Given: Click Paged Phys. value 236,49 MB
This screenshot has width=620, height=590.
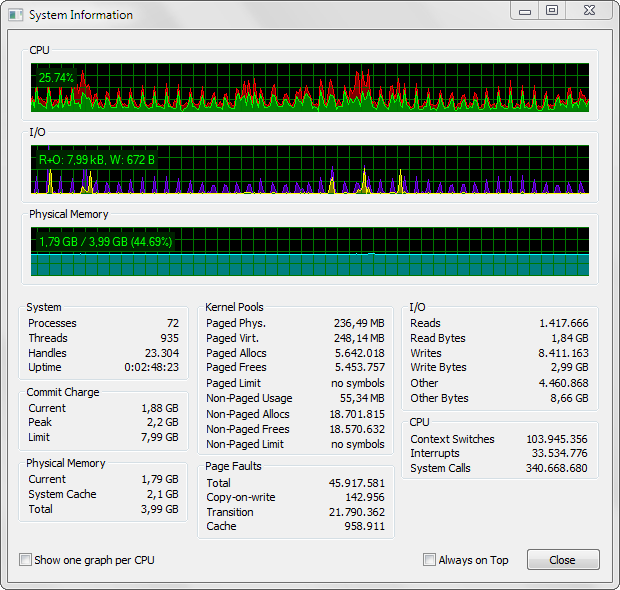Looking at the screenshot, I should click(359, 323).
